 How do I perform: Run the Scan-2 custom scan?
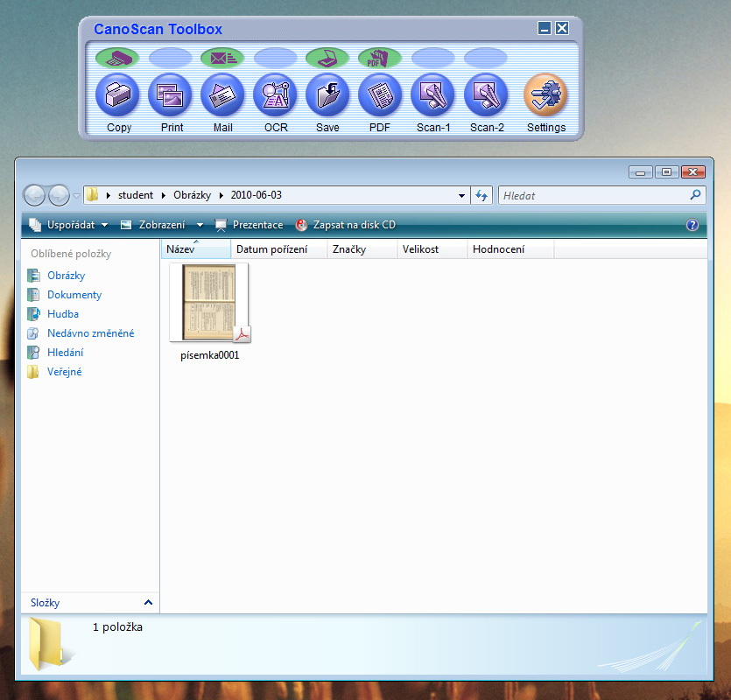point(486,95)
